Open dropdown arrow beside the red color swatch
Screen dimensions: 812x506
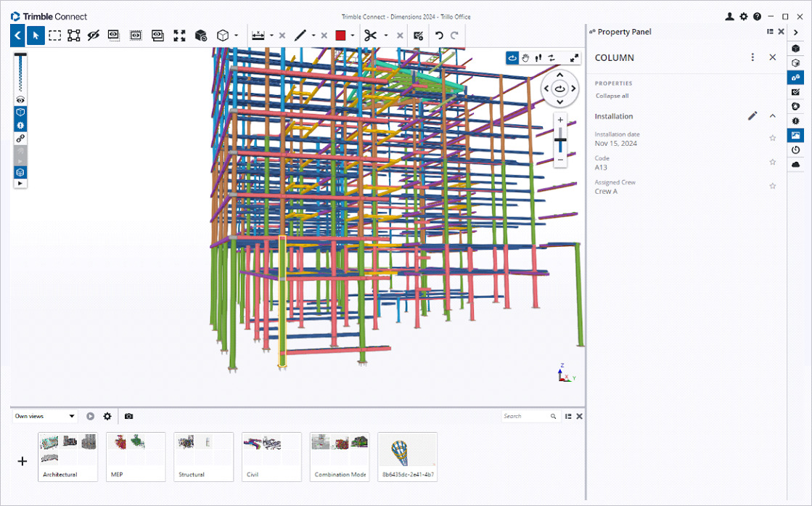click(353, 36)
